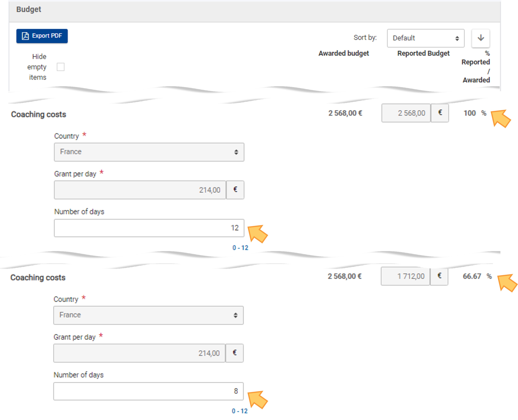Click the first awarded amount 2 568,00 €
Image resolution: width=518 pixels, height=420 pixels.
345,113
